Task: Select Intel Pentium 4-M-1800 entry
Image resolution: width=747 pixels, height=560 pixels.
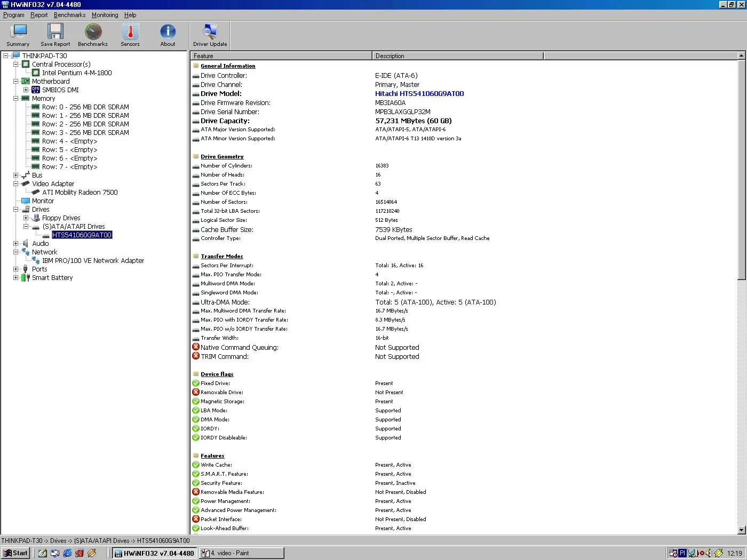Action: point(77,73)
